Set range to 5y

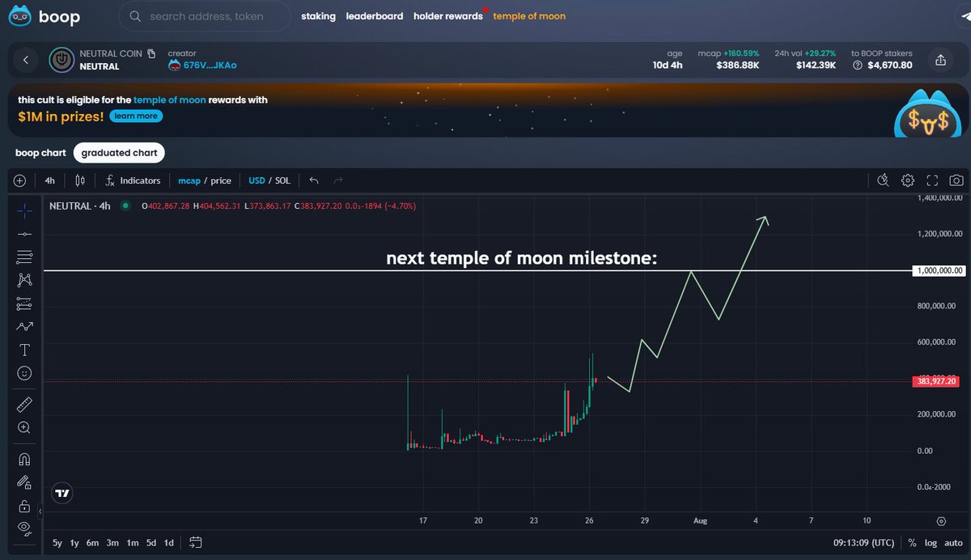click(57, 542)
